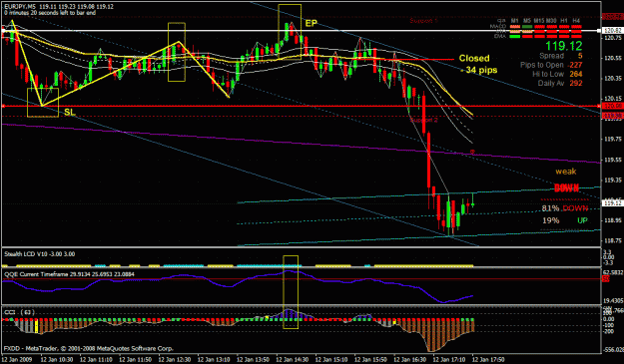Click the '12 Jan 11:50' time axis label

[136, 360]
